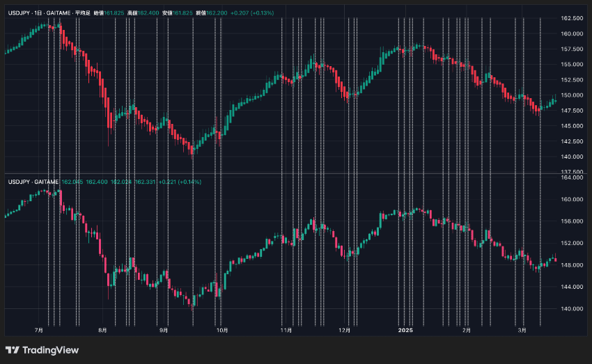Click the 始値 161.825 value in the header

(x=109, y=13)
